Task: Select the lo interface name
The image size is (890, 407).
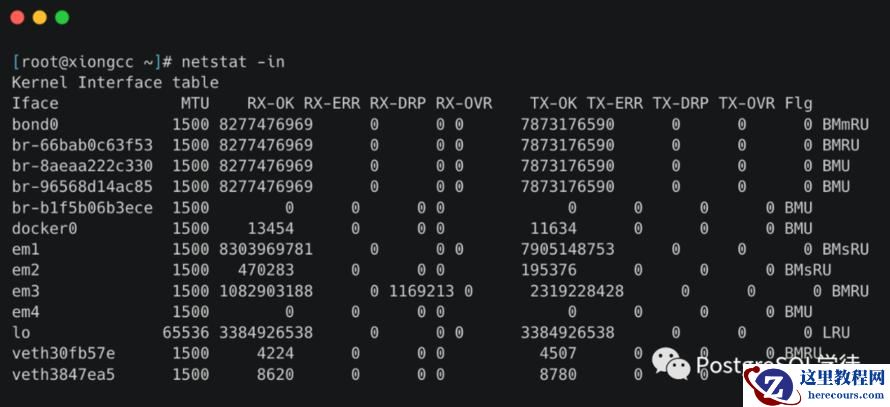Action: point(21,332)
